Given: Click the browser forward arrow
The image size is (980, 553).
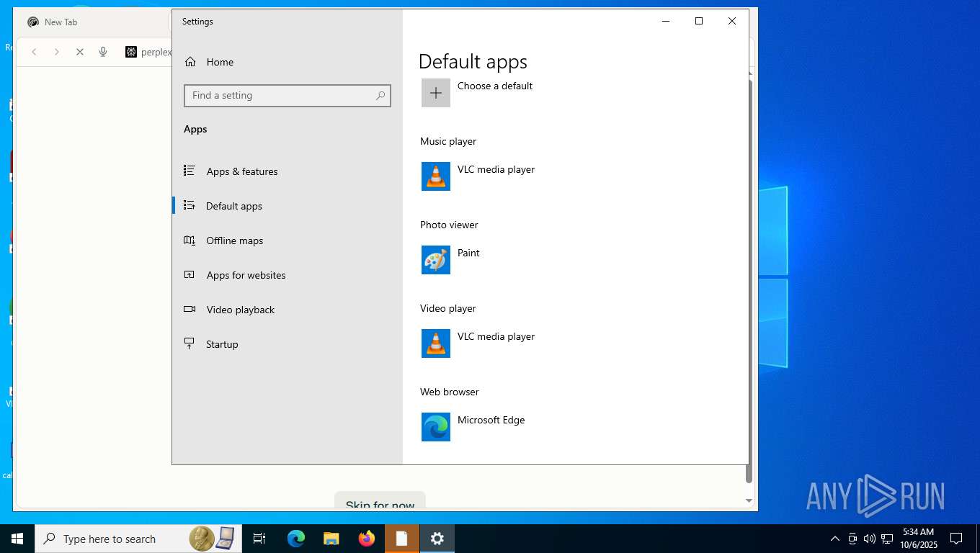Looking at the screenshot, I should (x=57, y=52).
